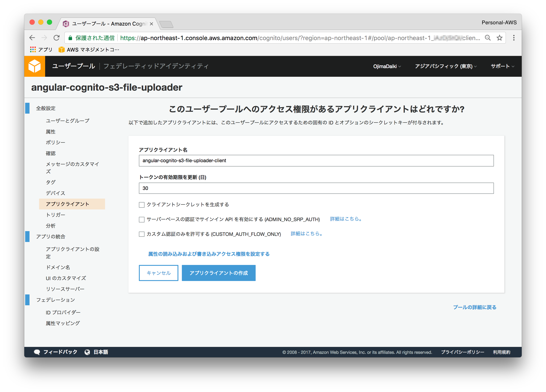Open the AWS マネジメントコ… bookmark
546x392 pixels.
[x=89, y=49]
